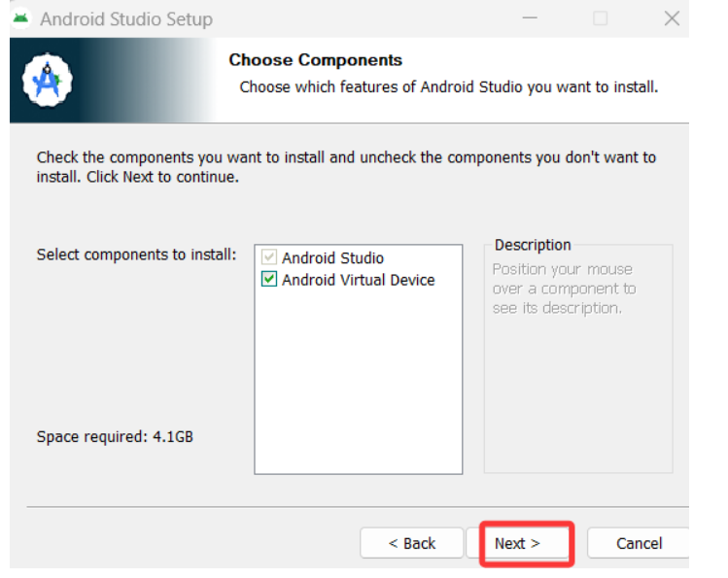Click the Space required: 4.1GB text
Viewport: 728px width, 578px height.
pos(115,436)
